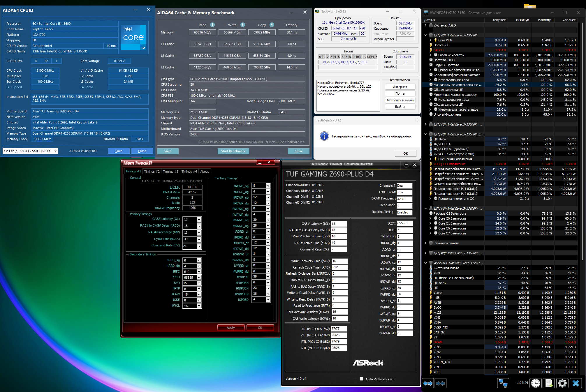Click OK in TestMem5 completion dialog
Screen dimensions: 586x392
pos(405,153)
